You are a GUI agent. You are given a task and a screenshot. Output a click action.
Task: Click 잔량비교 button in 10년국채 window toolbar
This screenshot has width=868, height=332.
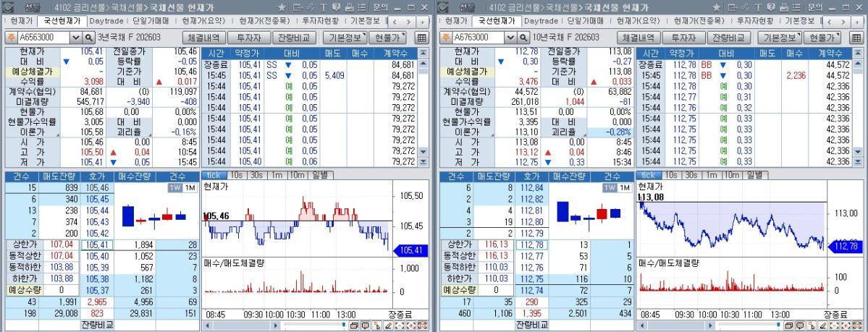pos(729,38)
